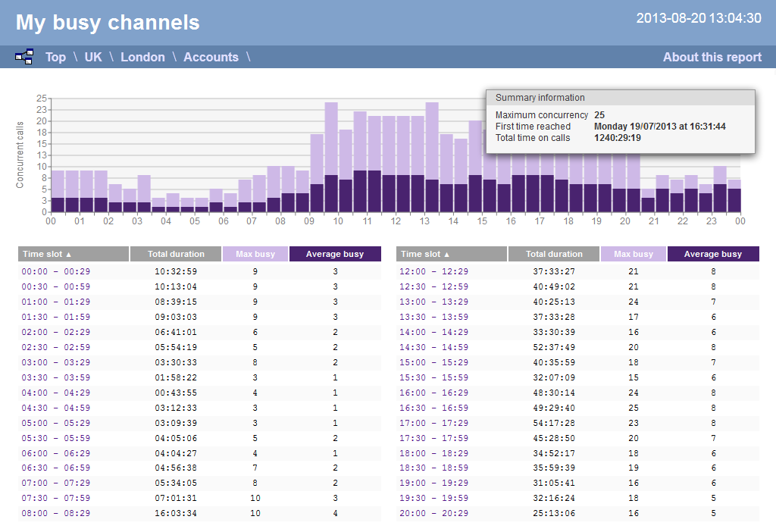Viewport: 776px width, 532px height.
Task: Select London in the breadcrumb path
Action: [x=142, y=57]
